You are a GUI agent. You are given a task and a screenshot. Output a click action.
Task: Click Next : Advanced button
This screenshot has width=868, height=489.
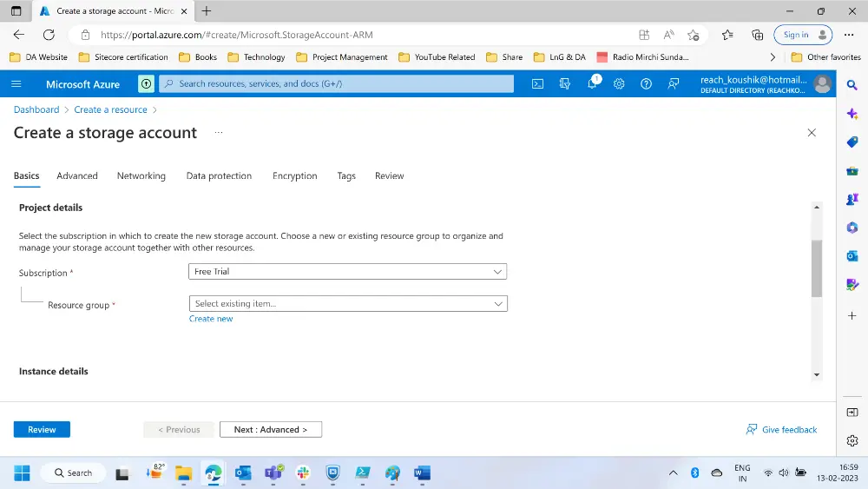tap(271, 429)
